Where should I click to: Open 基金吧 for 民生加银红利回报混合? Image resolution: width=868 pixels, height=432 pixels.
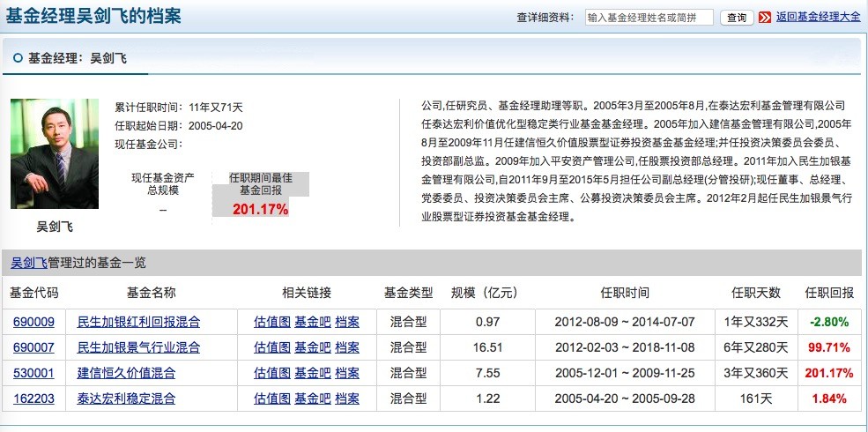click(312, 322)
